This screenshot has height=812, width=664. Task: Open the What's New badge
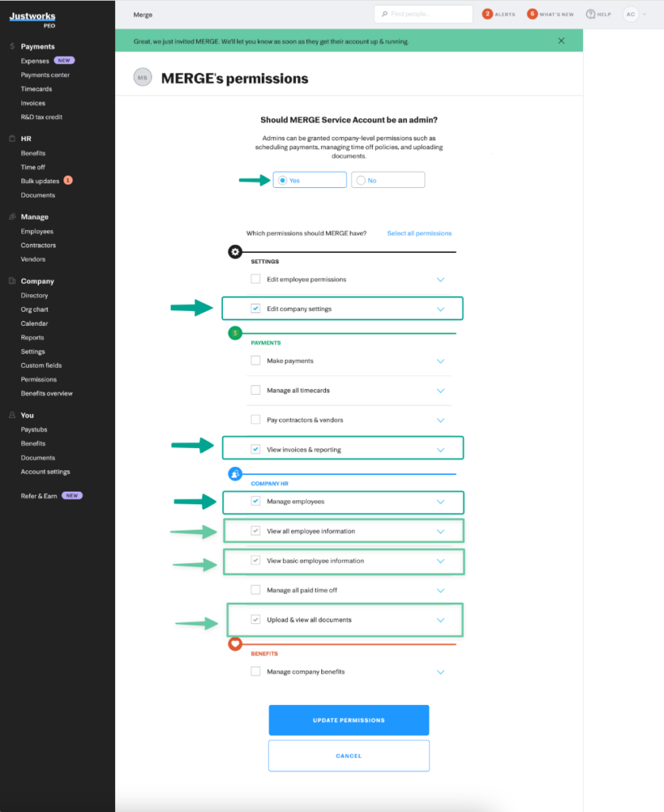pos(532,14)
